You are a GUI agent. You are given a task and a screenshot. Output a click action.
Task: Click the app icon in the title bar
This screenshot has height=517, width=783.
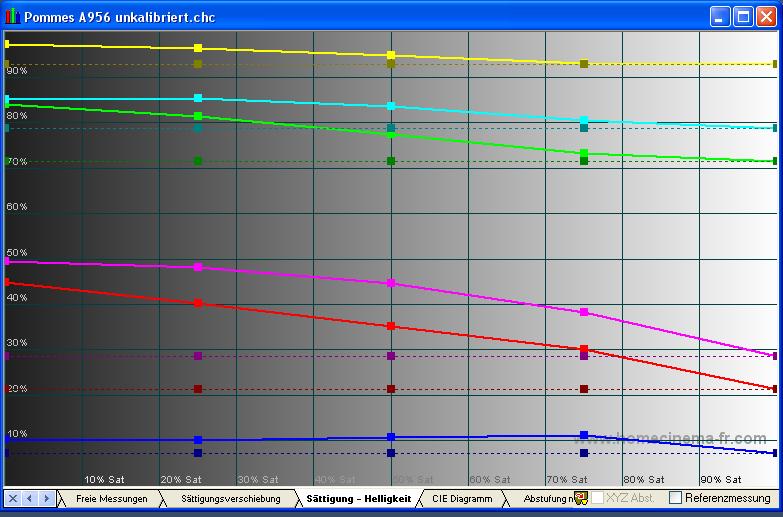click(x=13, y=17)
